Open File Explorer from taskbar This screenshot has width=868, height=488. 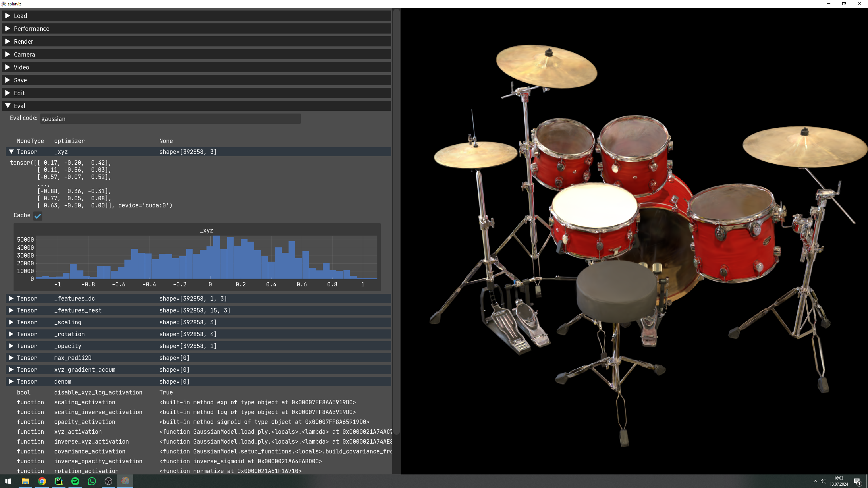point(25,481)
